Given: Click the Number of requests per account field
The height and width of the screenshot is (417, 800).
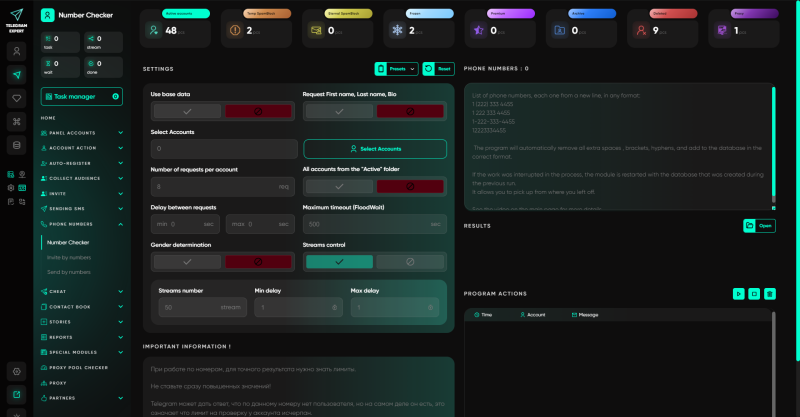Looking at the screenshot, I should tap(222, 187).
